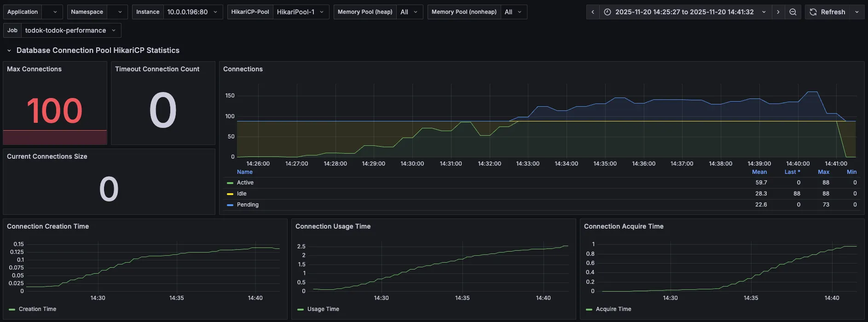Image resolution: width=868 pixels, height=322 pixels.
Task: Click the zoom out time range icon
Action: (793, 12)
